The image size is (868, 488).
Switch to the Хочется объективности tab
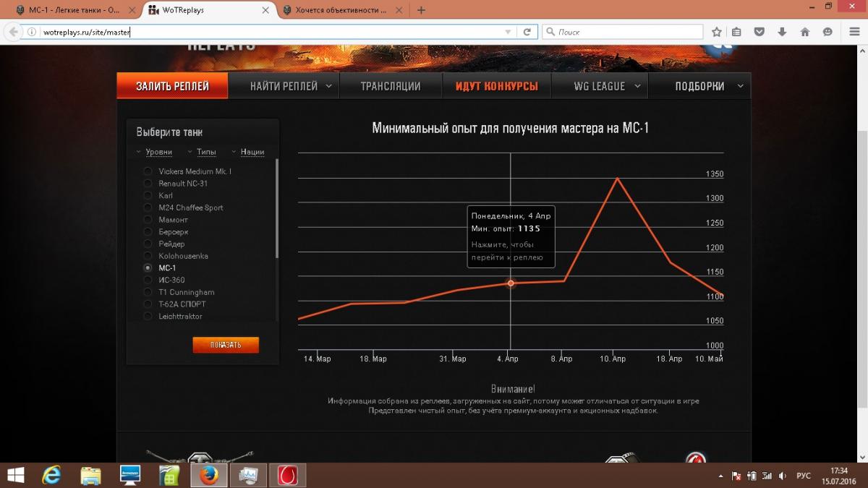click(340, 10)
